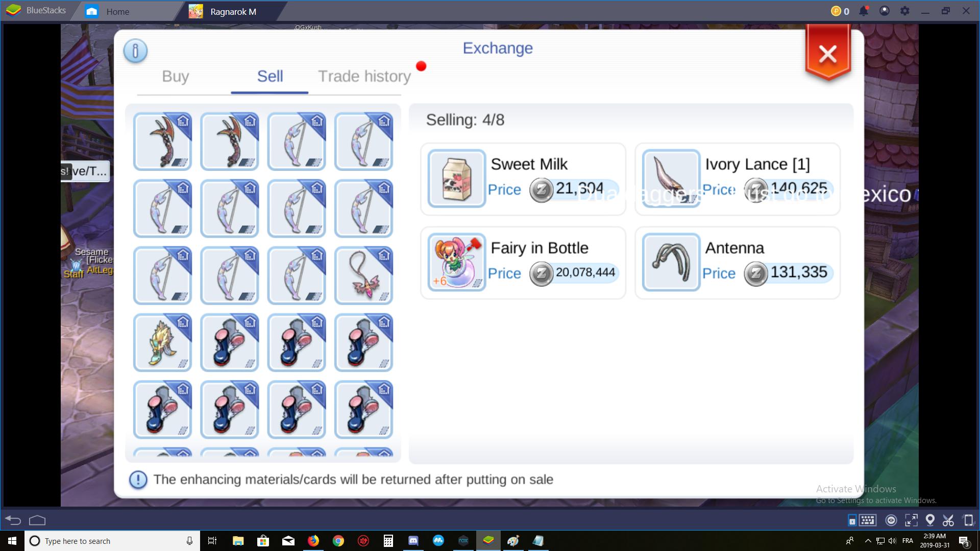Open the Trade history tab
The image size is (980, 551).
click(x=364, y=76)
